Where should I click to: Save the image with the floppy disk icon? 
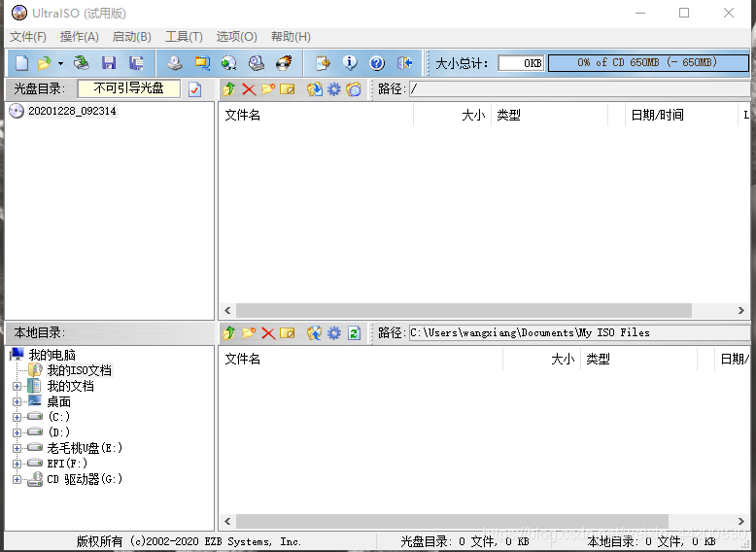point(109,63)
